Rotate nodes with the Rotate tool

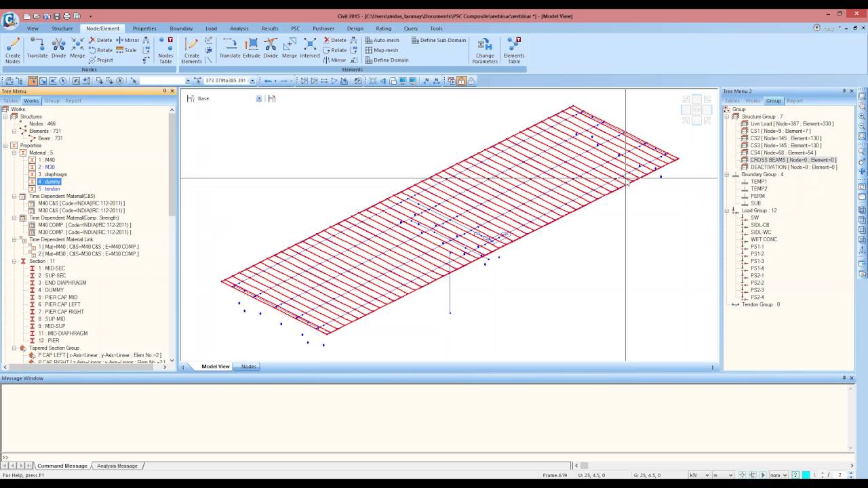(101, 50)
